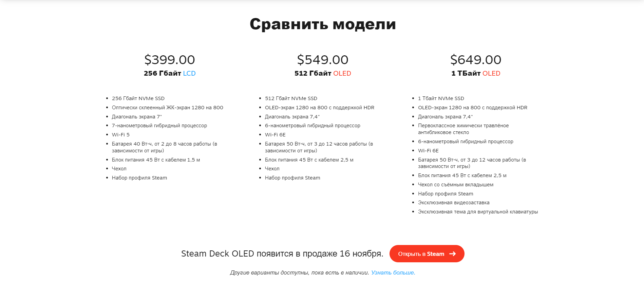Click the "256 Гбайт NVMe SSD" item
The width and height of the screenshot is (644, 302).
pyautogui.click(x=138, y=98)
